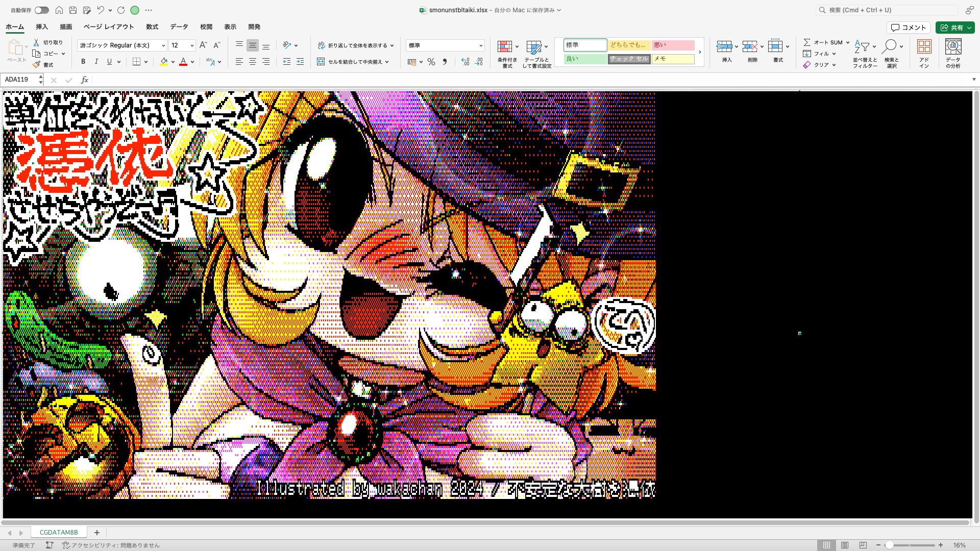Click the 切り取り cut button
Screen dimensions: 980x551
point(48,42)
